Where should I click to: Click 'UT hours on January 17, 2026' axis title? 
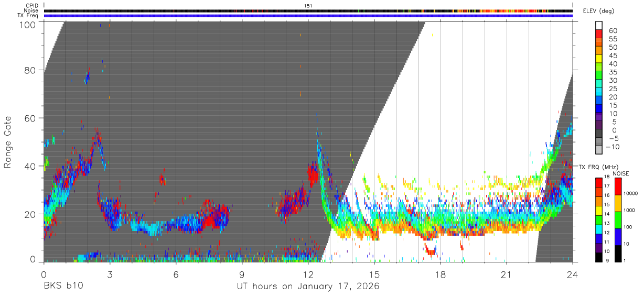(x=308, y=287)
